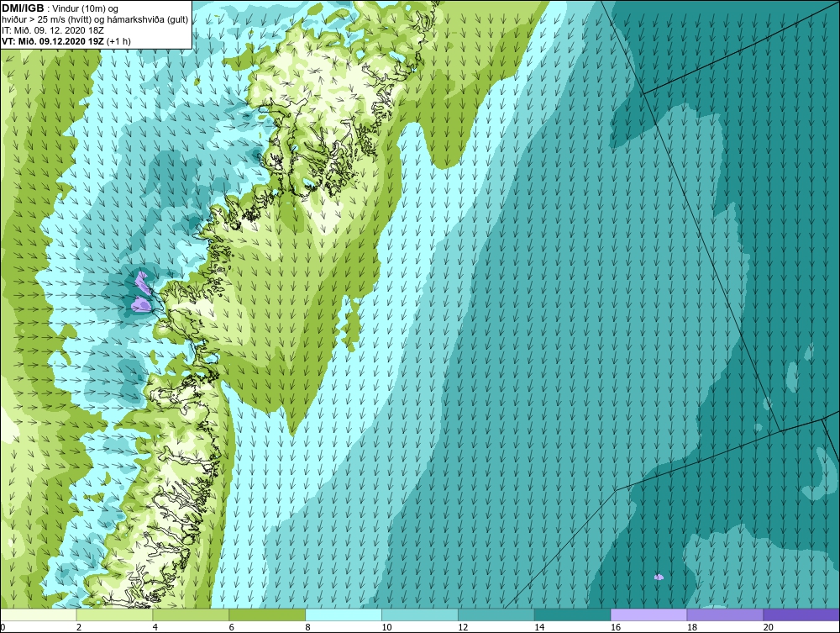Image resolution: width=840 pixels, height=633 pixels.
Task: Click the legend value 14
Action: click(x=539, y=627)
